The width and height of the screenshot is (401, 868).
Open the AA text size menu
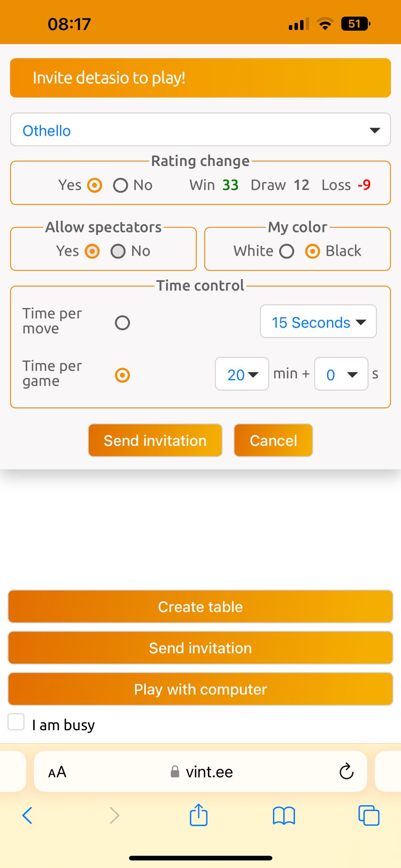pyautogui.click(x=57, y=772)
